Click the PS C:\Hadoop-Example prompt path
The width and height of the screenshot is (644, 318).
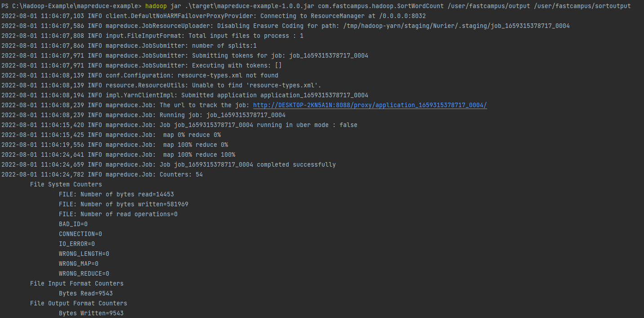point(72,6)
